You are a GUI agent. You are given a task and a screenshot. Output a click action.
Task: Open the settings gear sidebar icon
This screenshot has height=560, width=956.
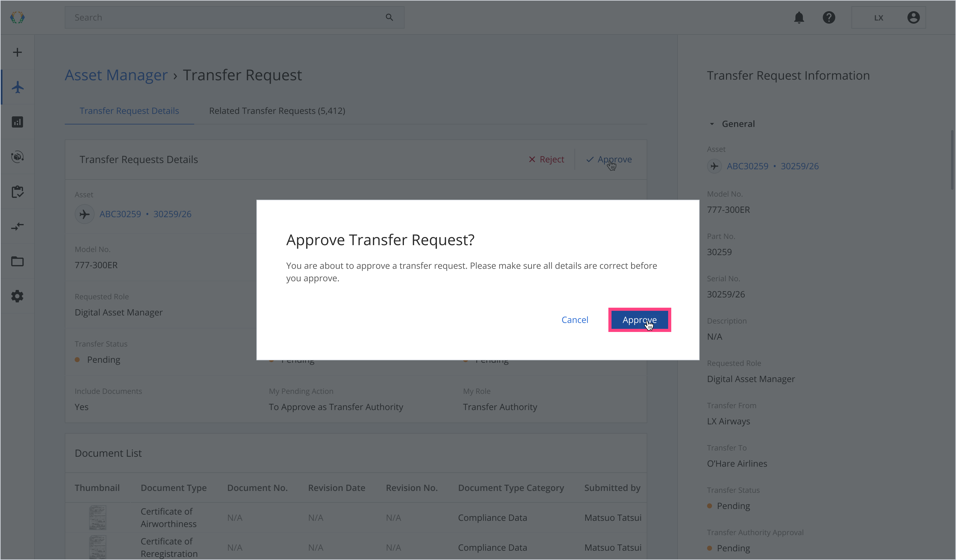click(x=17, y=296)
